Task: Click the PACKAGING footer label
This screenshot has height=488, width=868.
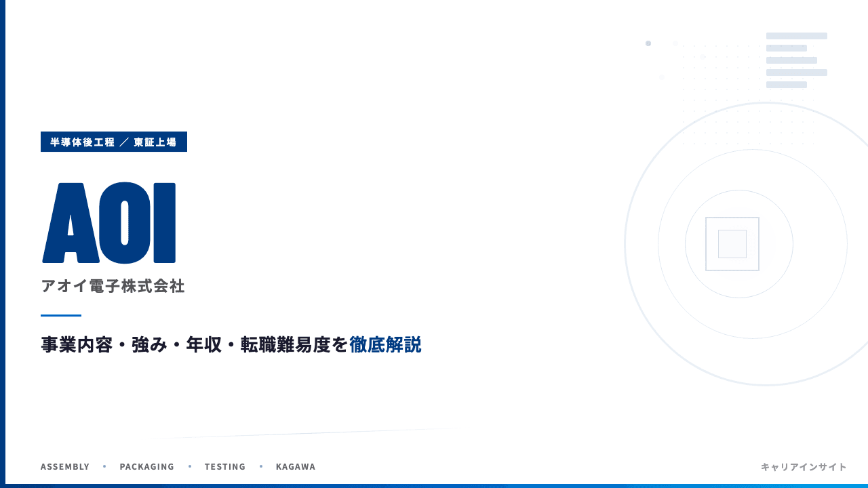Action: (x=147, y=467)
